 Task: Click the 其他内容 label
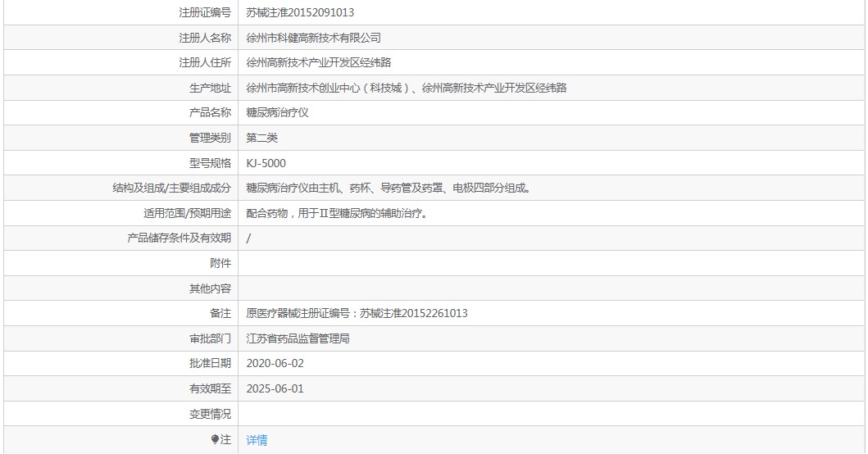(x=211, y=288)
